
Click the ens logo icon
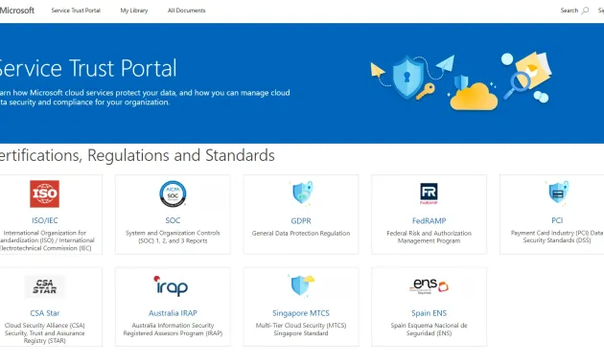click(x=429, y=285)
